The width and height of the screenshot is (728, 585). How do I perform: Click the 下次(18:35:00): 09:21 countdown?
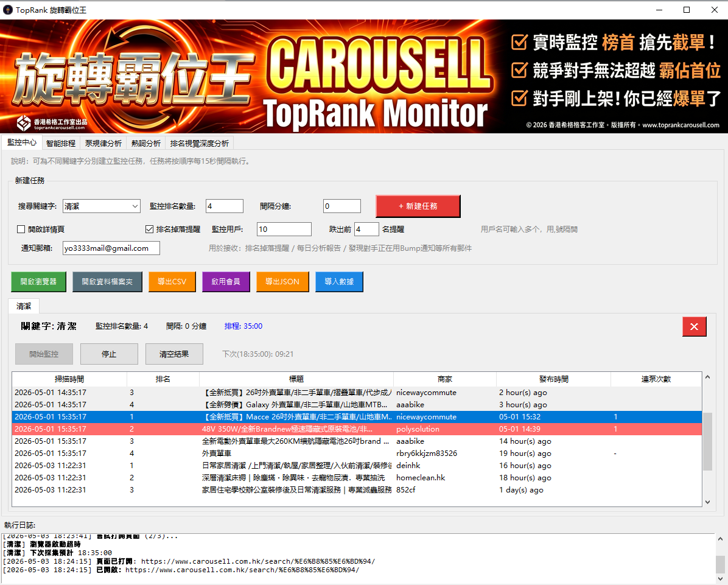(257, 354)
